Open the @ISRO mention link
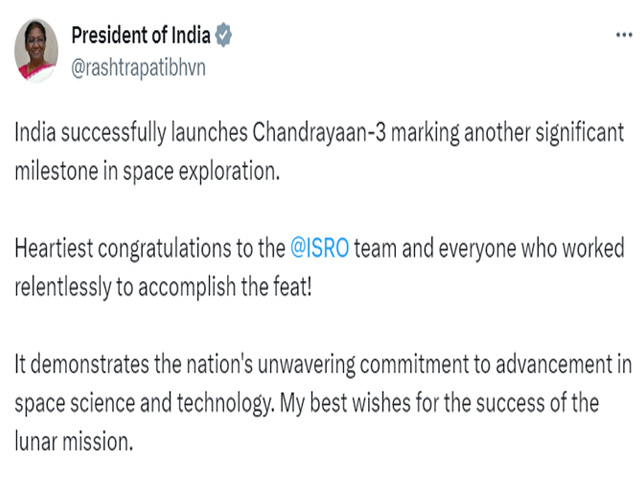The width and height of the screenshot is (640, 480). click(320, 248)
